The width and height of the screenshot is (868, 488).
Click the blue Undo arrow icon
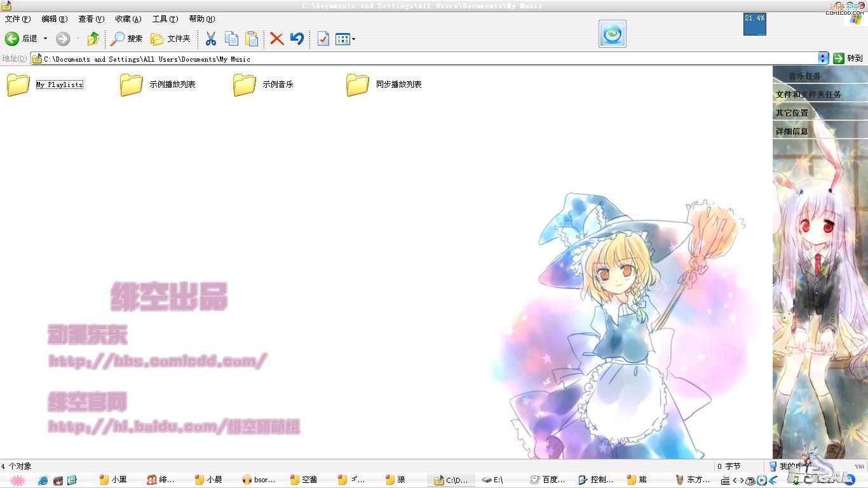tap(297, 39)
